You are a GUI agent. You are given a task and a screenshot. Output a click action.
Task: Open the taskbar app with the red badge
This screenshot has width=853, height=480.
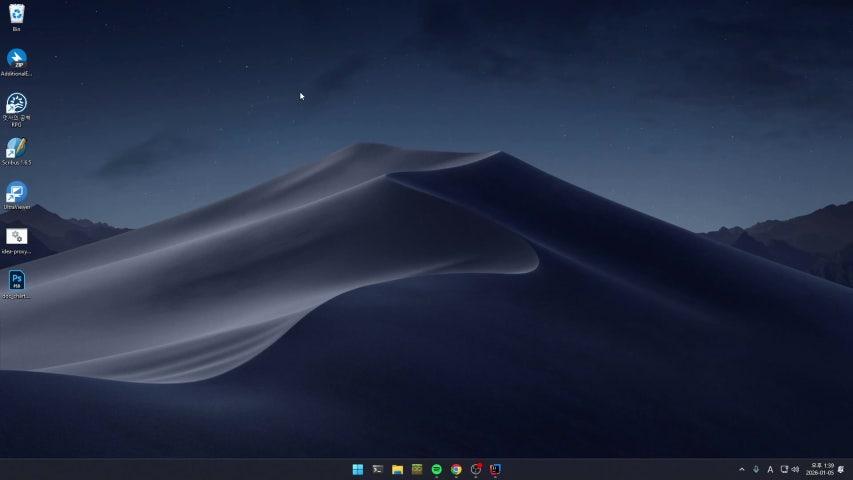(x=476, y=469)
